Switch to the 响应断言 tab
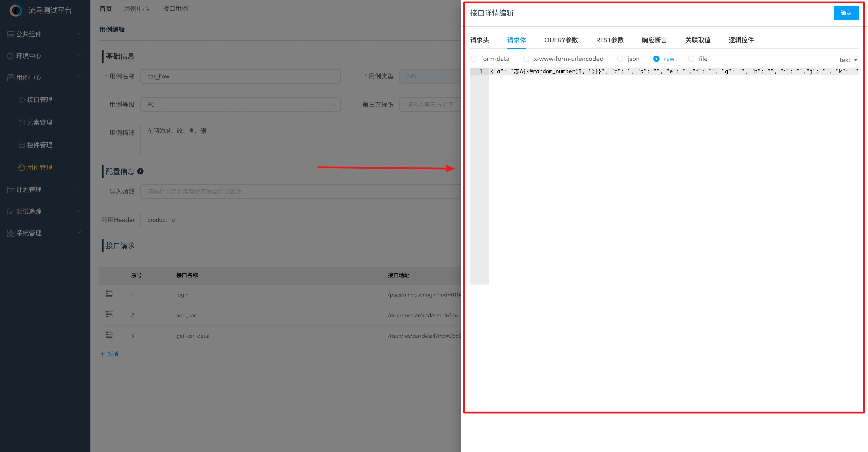This screenshot has height=452, width=868. pyautogui.click(x=654, y=40)
